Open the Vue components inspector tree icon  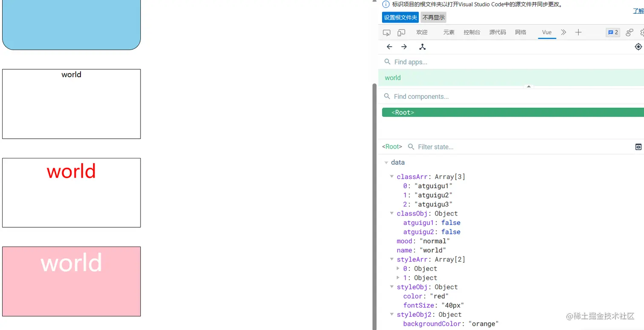423,47
